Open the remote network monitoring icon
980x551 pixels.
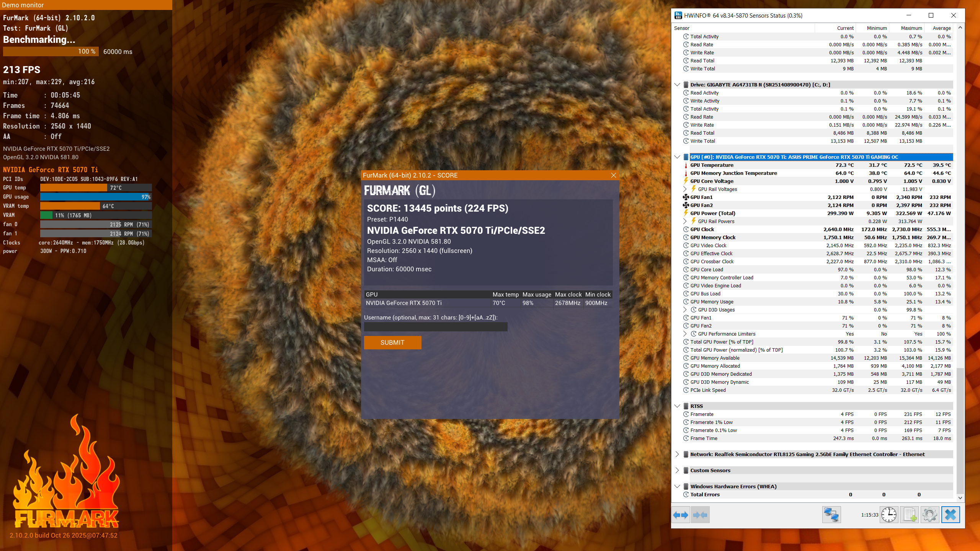pyautogui.click(x=831, y=515)
